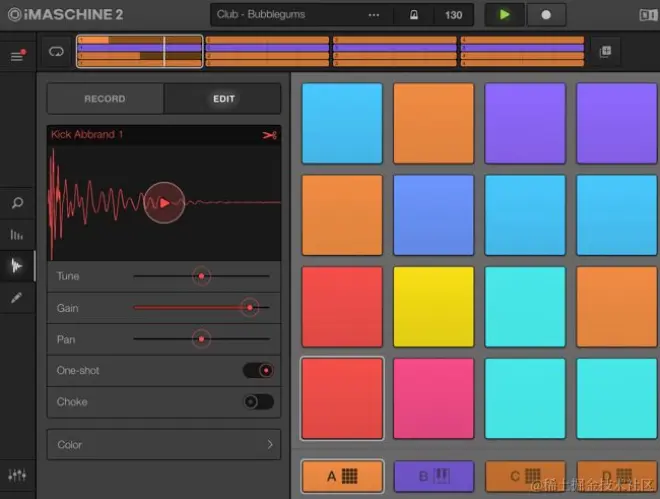Image resolution: width=660 pixels, height=499 pixels.
Task: Click the keyboard layout icon top right
Action: pyautogui.click(x=648, y=15)
